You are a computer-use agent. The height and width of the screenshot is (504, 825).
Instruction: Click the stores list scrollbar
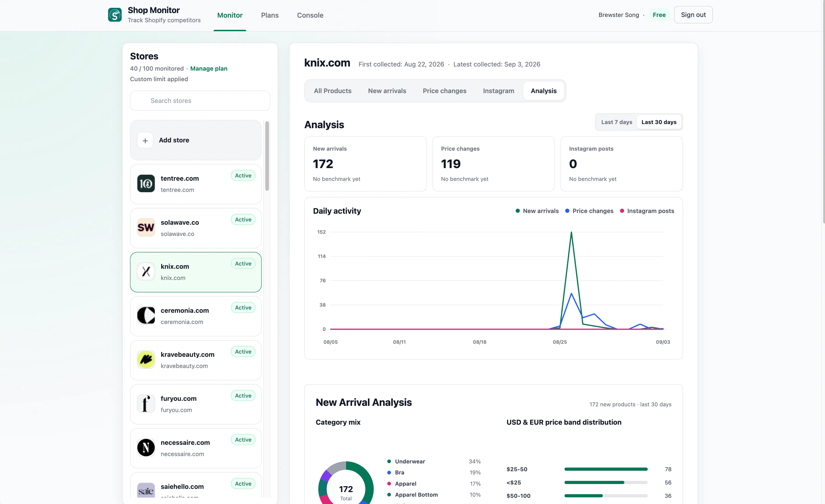[x=267, y=156]
